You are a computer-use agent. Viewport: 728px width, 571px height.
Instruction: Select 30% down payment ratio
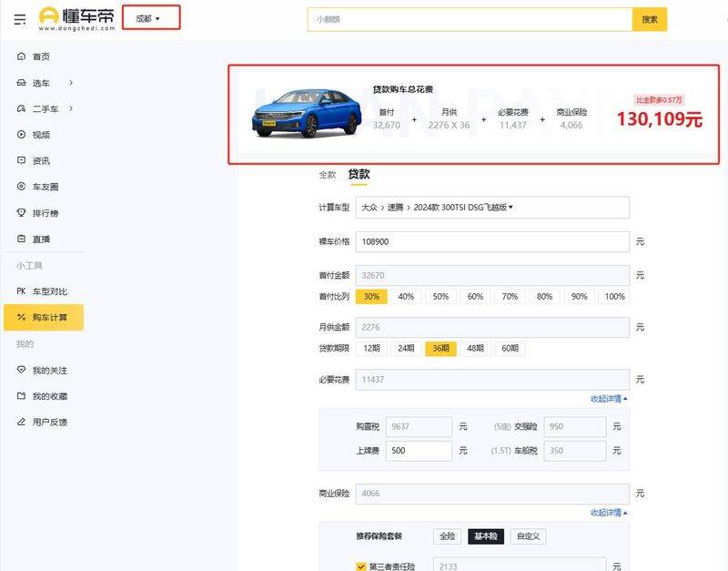[x=371, y=296]
